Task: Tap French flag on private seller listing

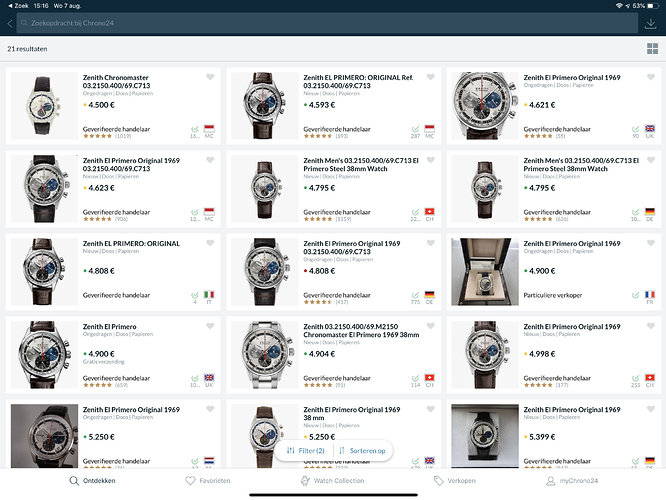Action: 650,294
